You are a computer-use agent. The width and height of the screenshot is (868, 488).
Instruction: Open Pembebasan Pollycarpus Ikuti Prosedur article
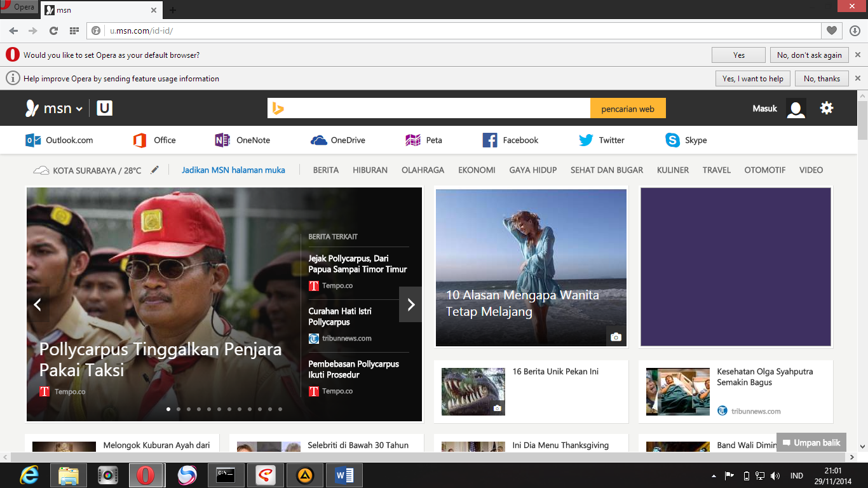click(354, 369)
